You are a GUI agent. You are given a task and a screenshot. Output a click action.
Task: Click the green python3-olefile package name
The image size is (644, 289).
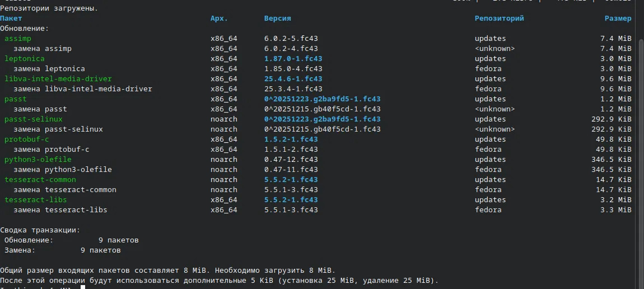38,160
